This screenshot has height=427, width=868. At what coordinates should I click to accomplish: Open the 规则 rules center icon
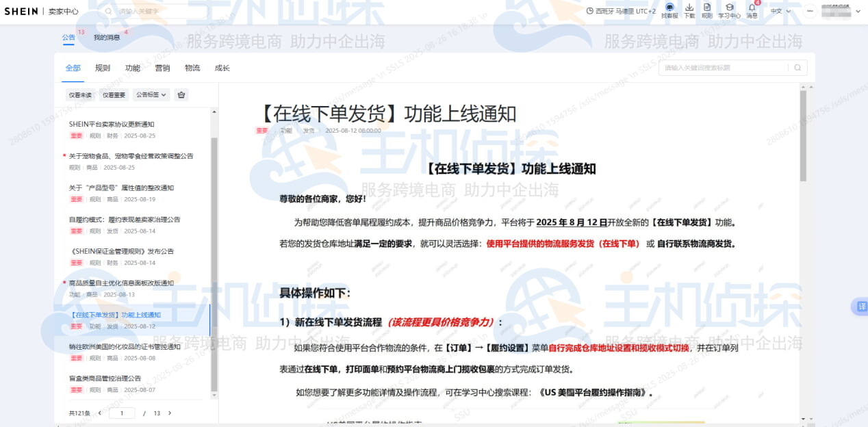pyautogui.click(x=707, y=10)
